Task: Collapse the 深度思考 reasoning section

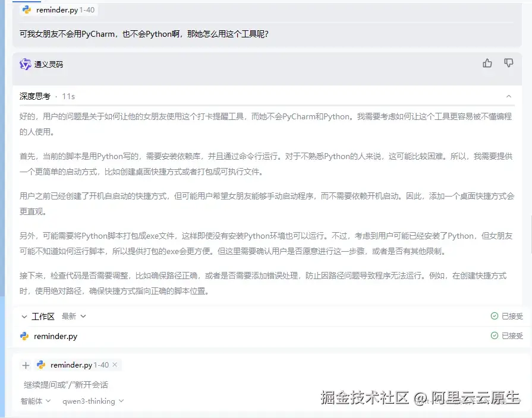Action: [509, 96]
